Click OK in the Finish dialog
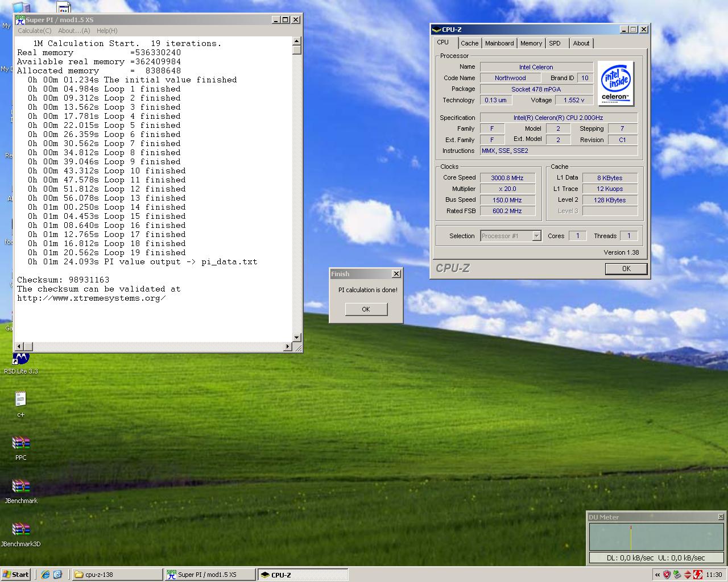 click(366, 309)
